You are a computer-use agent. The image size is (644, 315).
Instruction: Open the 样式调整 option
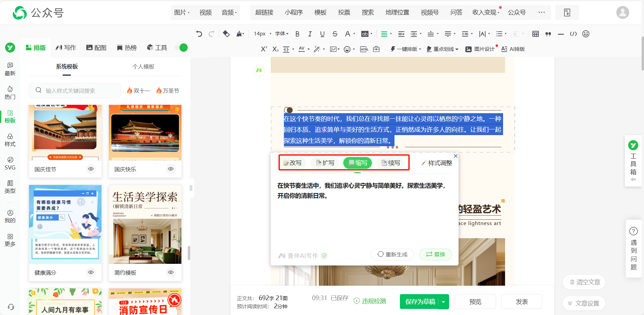point(437,163)
